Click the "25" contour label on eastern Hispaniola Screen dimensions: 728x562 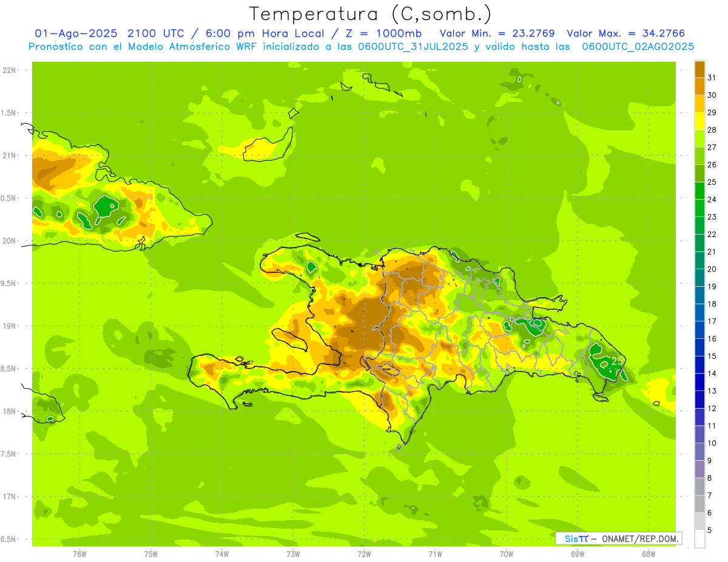(617, 361)
